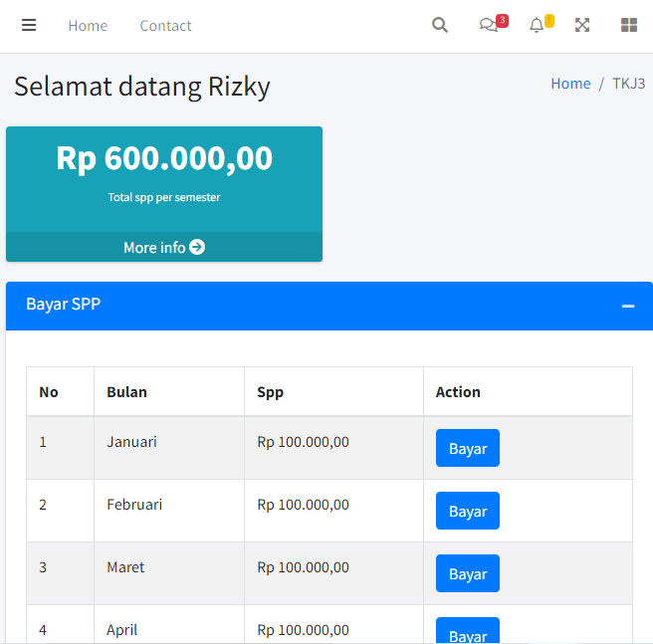The width and height of the screenshot is (653, 644).
Task: Enter fullscreen with the expand arrows icon
Action: click(x=582, y=26)
